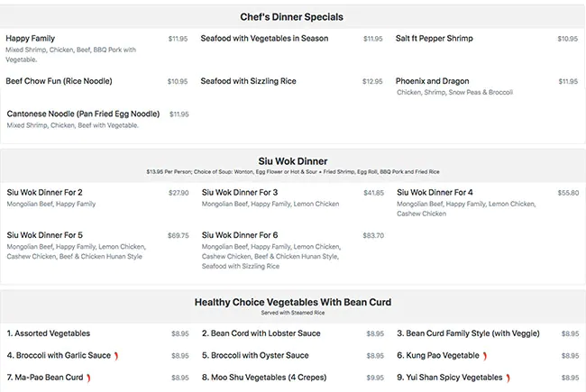Select Seafood with Vegetables in Season
Screen dimensions: 586x392
click(x=264, y=39)
